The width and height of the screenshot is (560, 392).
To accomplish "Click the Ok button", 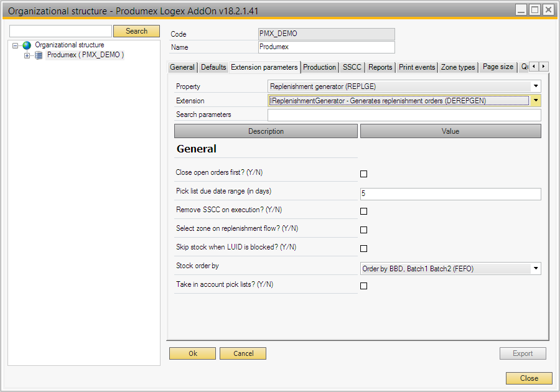I will click(x=193, y=353).
